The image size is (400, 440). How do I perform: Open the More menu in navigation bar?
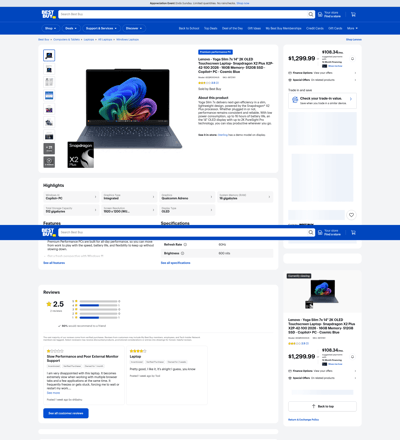(352, 28)
